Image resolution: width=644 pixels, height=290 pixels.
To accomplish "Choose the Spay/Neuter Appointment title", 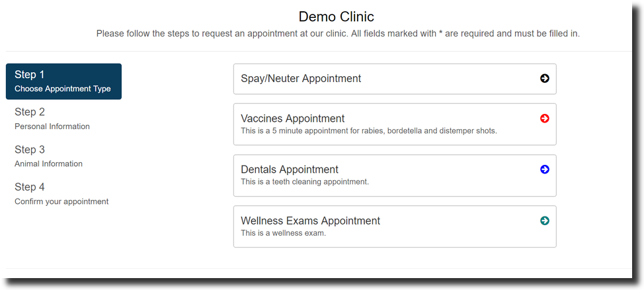I will click(301, 79).
